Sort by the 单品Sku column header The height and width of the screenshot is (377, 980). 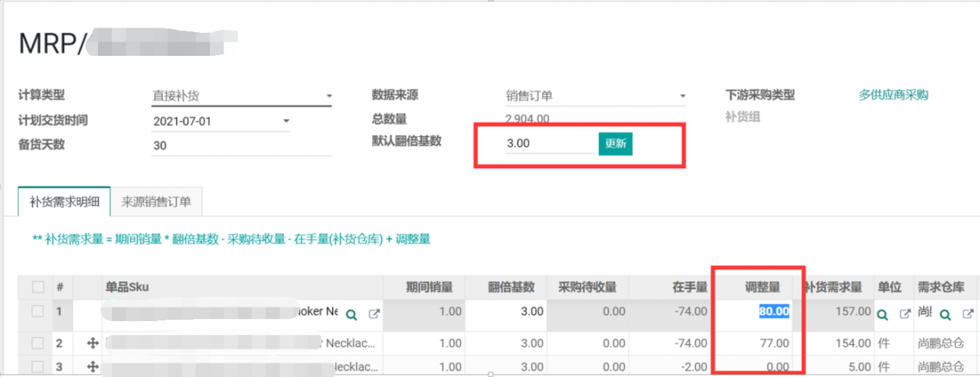127,287
